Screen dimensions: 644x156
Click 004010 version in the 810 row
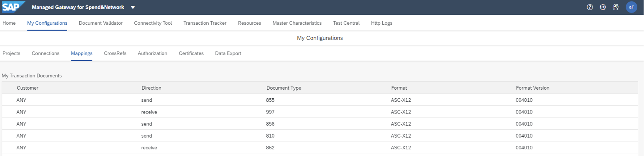[x=524, y=136]
